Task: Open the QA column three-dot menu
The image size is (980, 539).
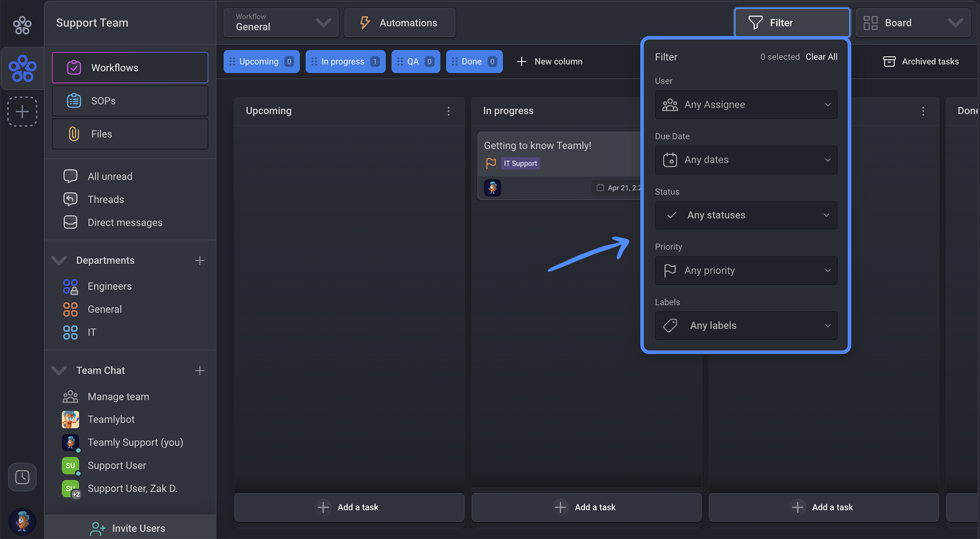Action: [923, 111]
